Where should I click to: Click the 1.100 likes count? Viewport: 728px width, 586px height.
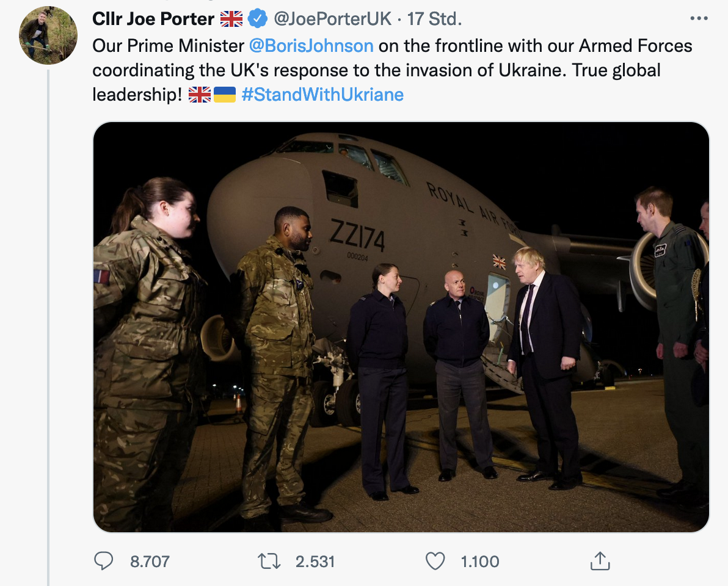click(x=479, y=561)
